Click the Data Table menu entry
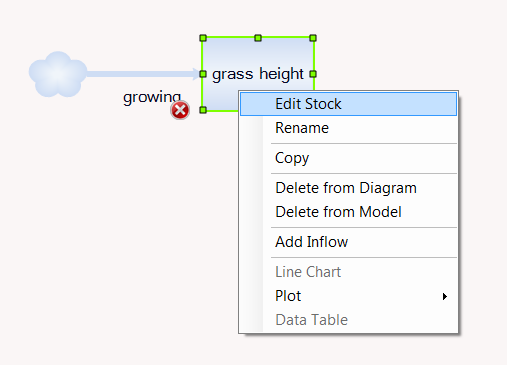Screen dimensions: 507x365 (348, 320)
